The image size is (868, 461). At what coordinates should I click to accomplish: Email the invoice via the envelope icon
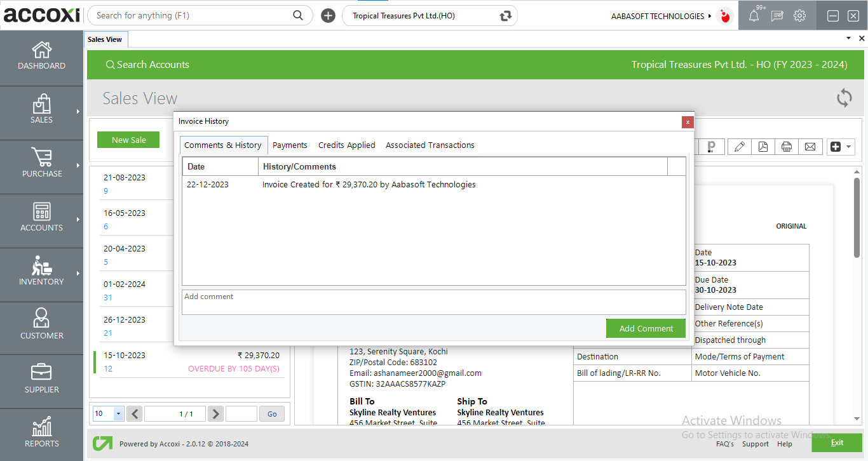coord(810,147)
